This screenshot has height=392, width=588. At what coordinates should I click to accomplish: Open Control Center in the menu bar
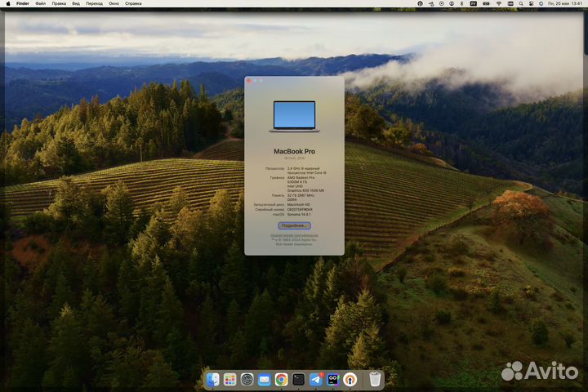(x=531, y=3)
